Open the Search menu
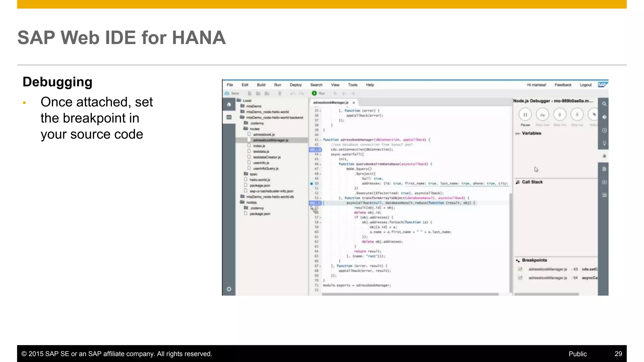 click(316, 85)
